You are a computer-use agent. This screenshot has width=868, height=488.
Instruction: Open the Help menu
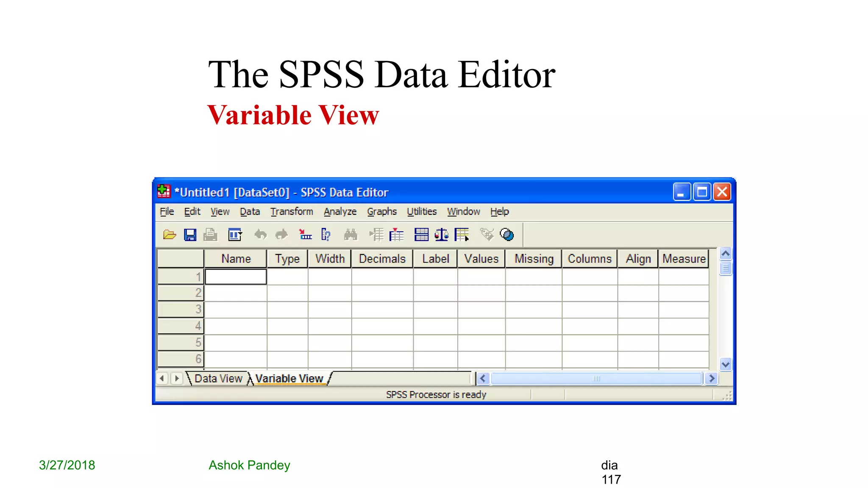pyautogui.click(x=499, y=212)
